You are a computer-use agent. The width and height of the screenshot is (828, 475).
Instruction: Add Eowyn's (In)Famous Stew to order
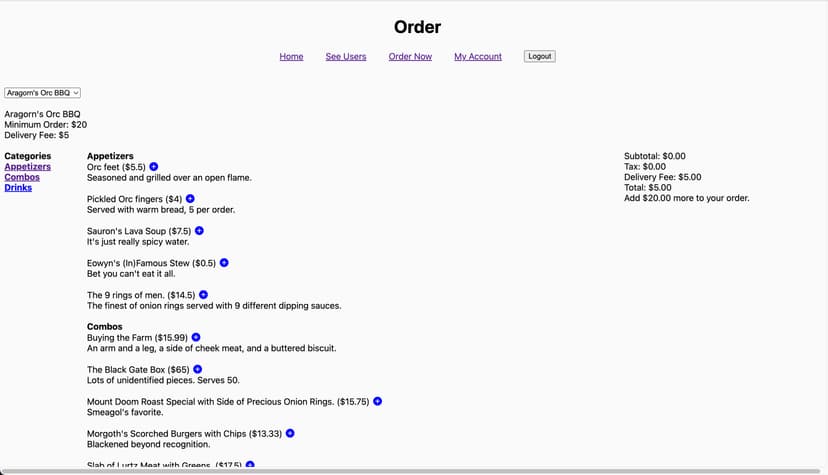pyautogui.click(x=224, y=263)
